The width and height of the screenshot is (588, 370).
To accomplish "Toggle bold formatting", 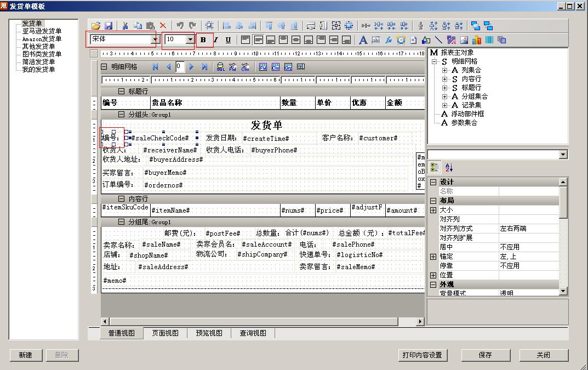I will 203,40.
